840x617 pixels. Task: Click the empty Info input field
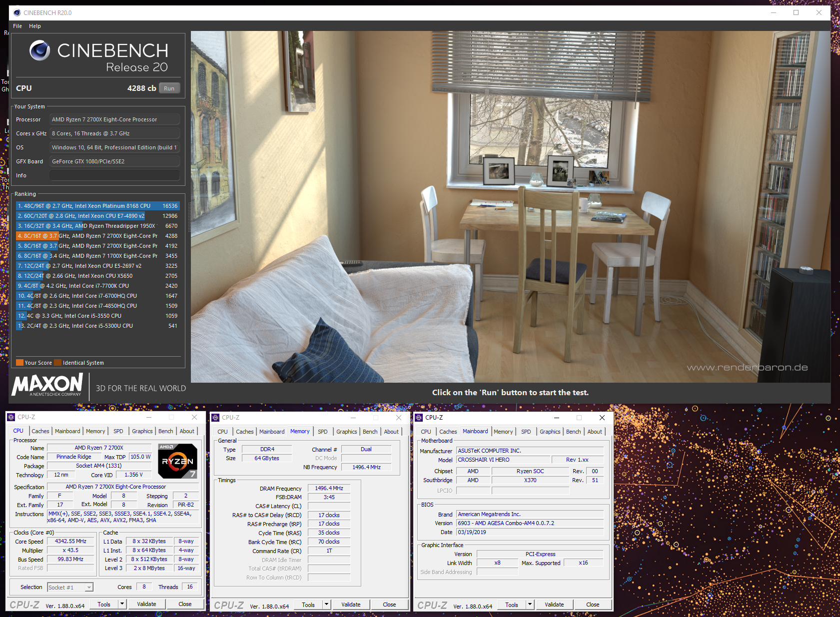(x=114, y=175)
